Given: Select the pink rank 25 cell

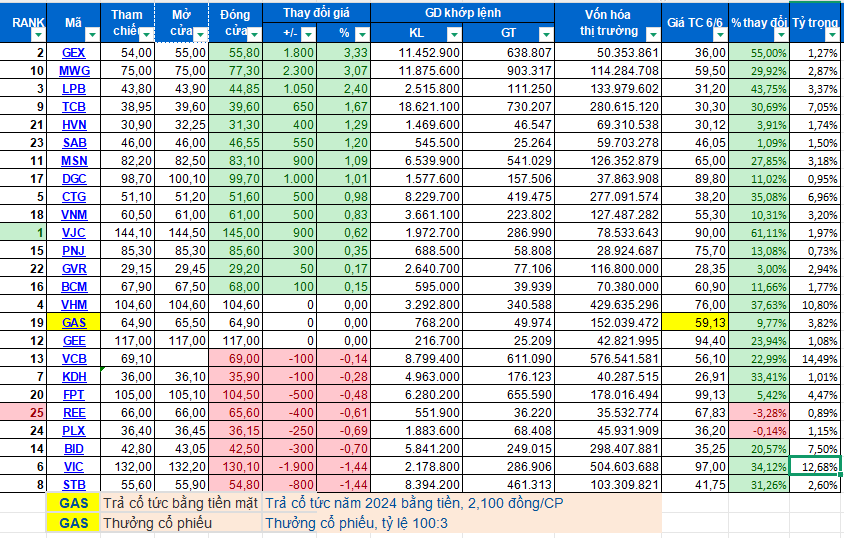Looking at the screenshot, I should click(23, 413).
